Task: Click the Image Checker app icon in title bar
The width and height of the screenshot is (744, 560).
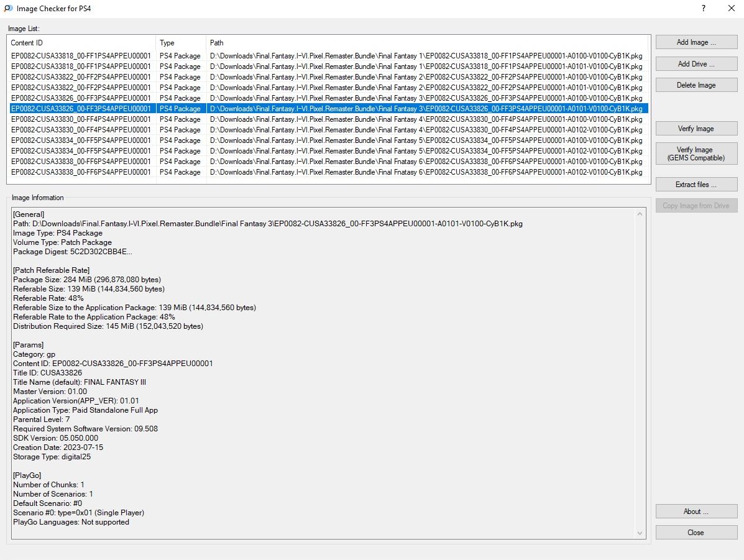Action: 8,8
